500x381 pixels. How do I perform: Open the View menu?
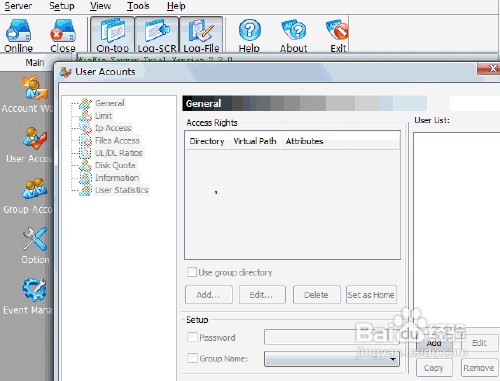[100, 6]
